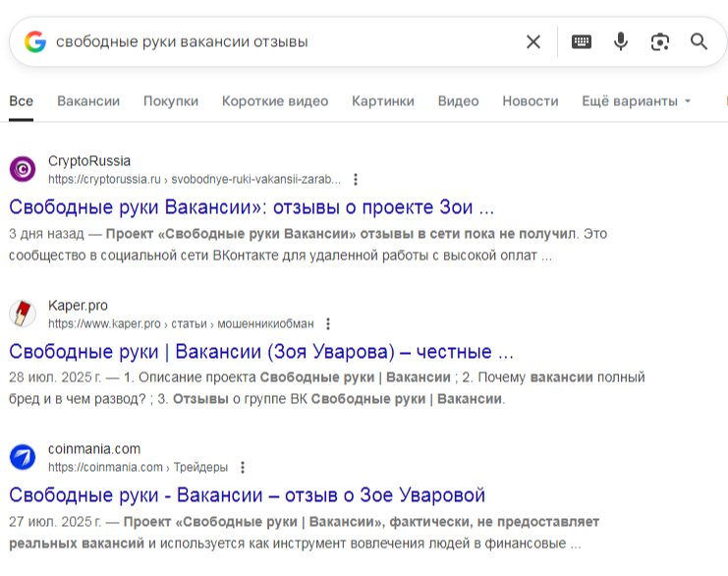Image resolution: width=728 pixels, height=576 pixels.
Task: Click the snippet date '27 июл. 2025 г.'
Action: click(55, 522)
